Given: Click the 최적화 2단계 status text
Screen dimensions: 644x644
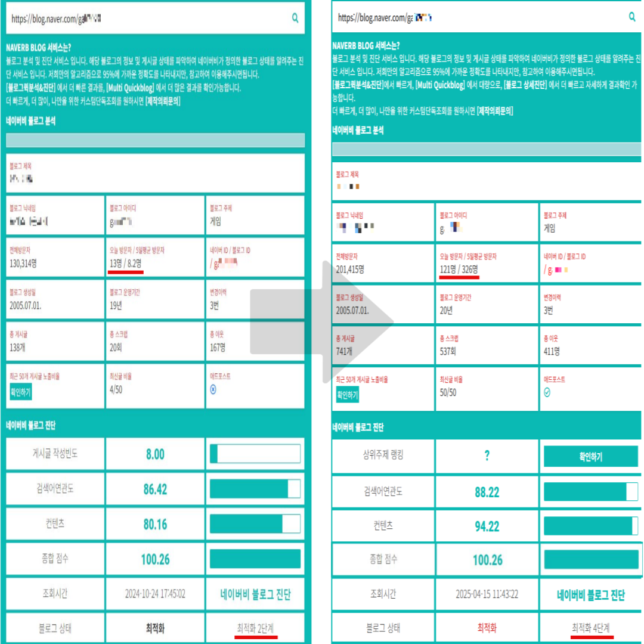Looking at the screenshot, I should click(x=255, y=628).
